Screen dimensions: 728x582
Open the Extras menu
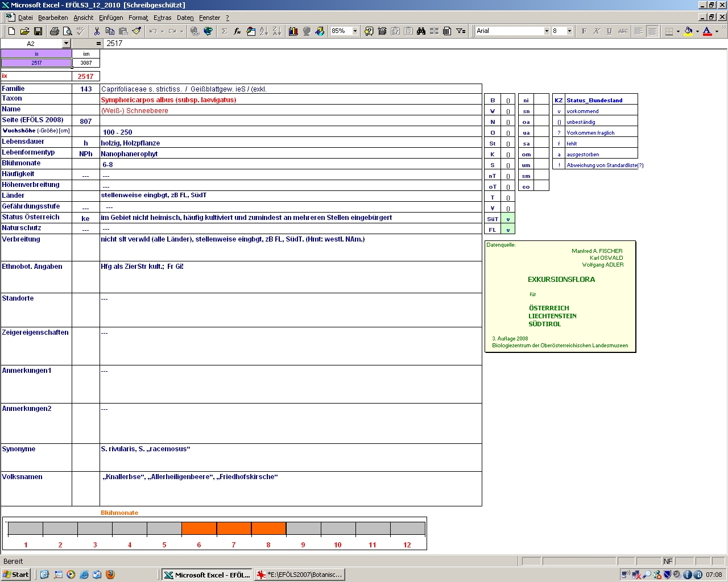pos(163,18)
